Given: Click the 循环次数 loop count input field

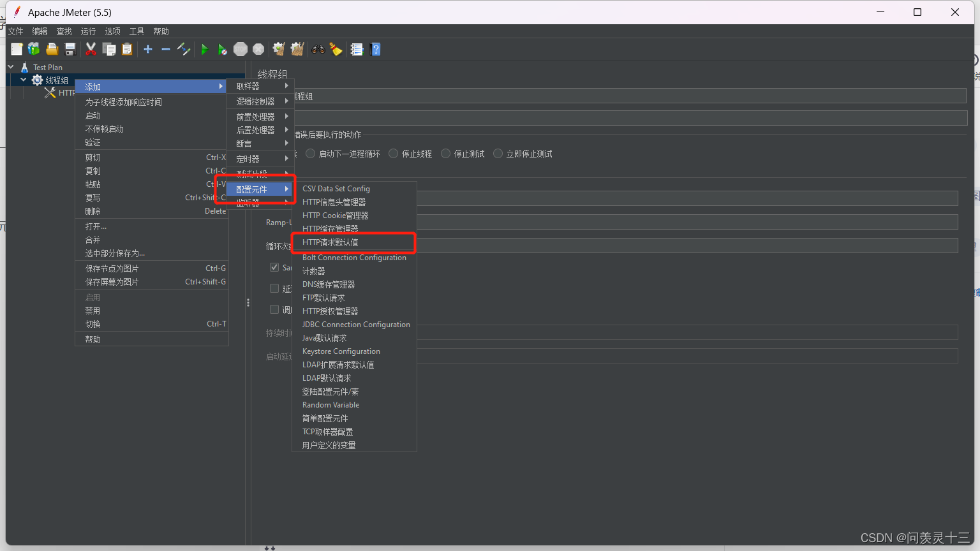Looking at the screenshot, I should pos(688,246).
